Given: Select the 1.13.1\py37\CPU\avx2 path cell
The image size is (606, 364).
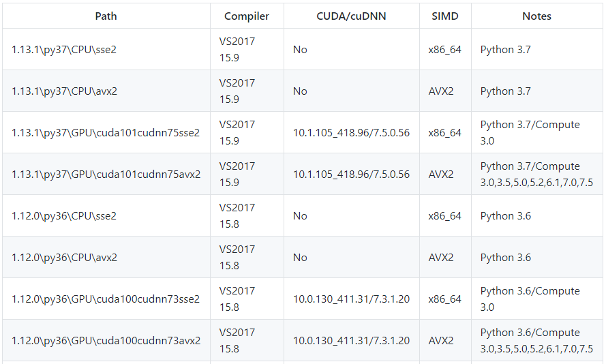Looking at the screenshot, I should click(64, 91).
